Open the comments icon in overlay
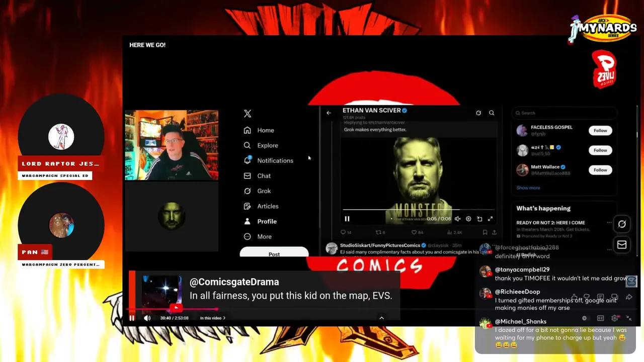 tap(614, 297)
